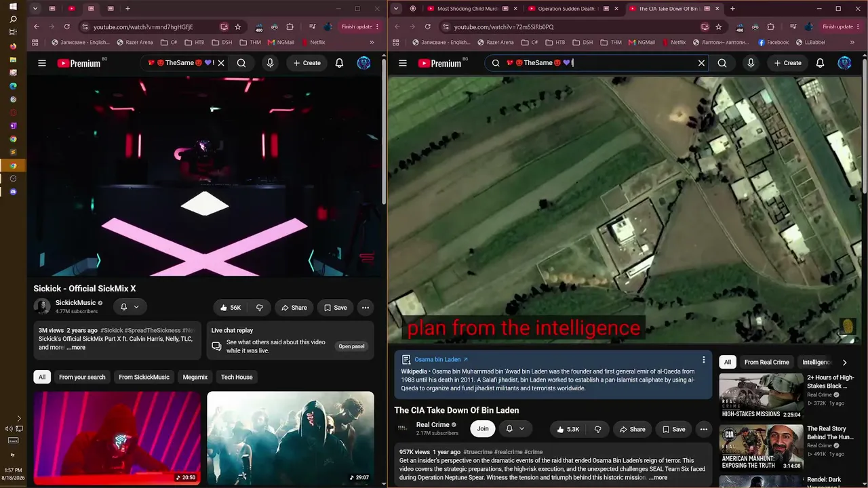
Task: Join the Real Crime channel
Action: point(483,428)
